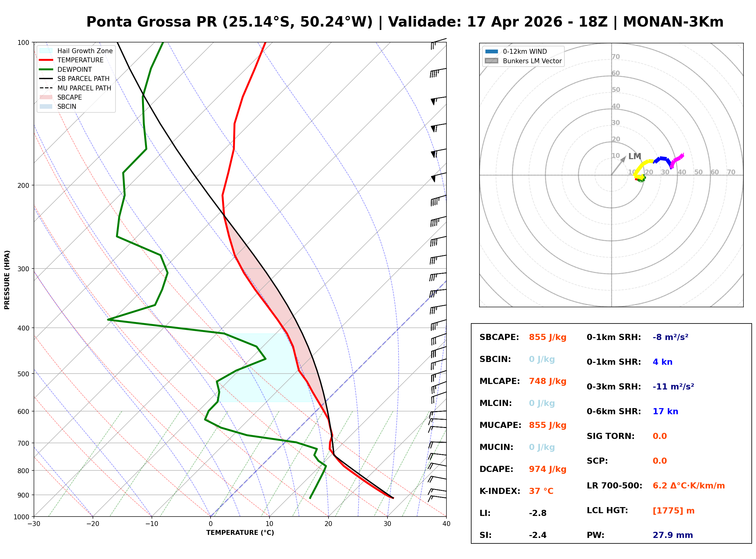756x559 pixels.
Task: Click the Bunkers LM Vector legend swatch
Action: pyautogui.click(x=491, y=61)
